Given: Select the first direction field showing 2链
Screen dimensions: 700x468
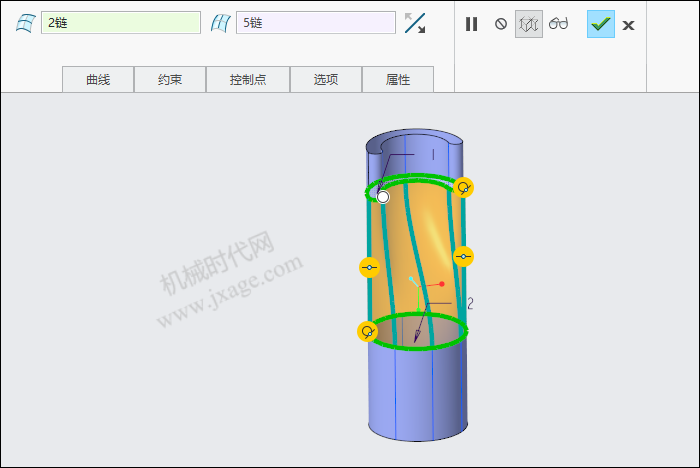Looking at the screenshot, I should tap(121, 23).
